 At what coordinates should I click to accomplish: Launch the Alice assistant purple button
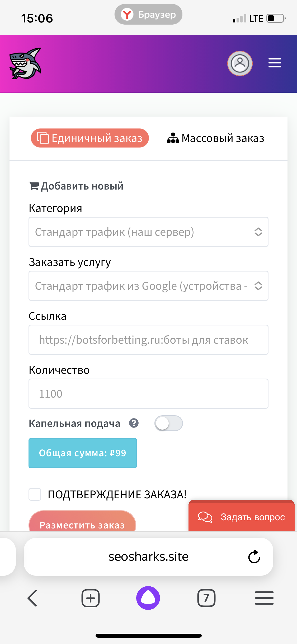(148, 598)
